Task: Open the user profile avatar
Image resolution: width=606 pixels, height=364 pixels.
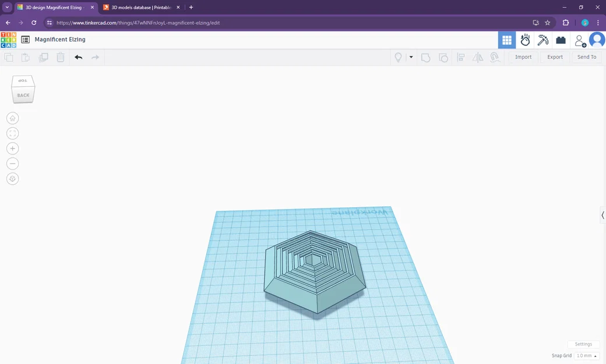Action: coord(597,40)
